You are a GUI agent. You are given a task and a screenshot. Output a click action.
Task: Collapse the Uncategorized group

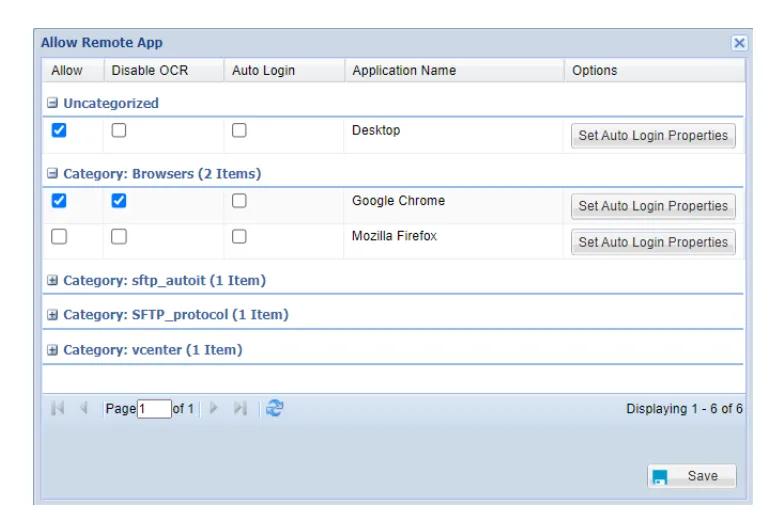click(53, 103)
